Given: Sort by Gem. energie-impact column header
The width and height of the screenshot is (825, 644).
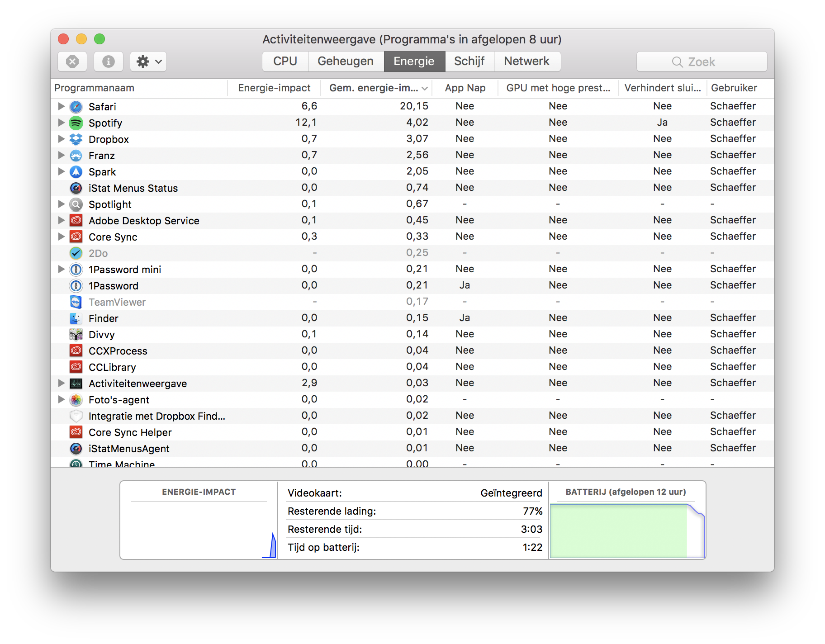Looking at the screenshot, I should click(x=377, y=88).
